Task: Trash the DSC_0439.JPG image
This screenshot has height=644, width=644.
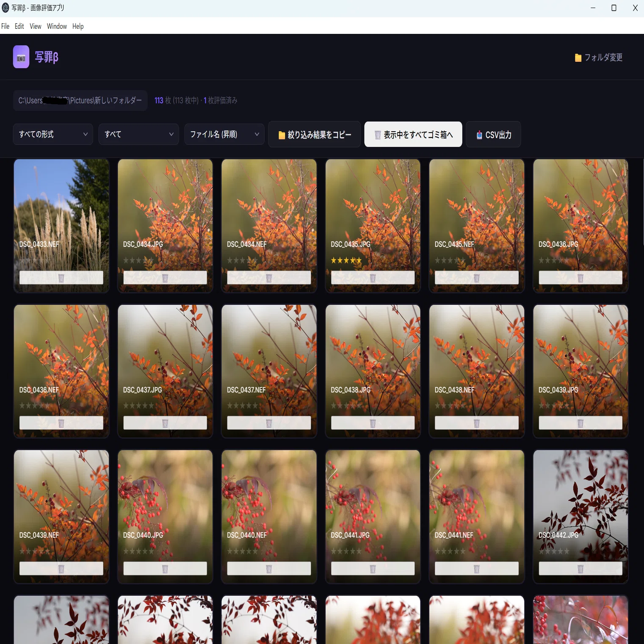Action: pos(580,423)
